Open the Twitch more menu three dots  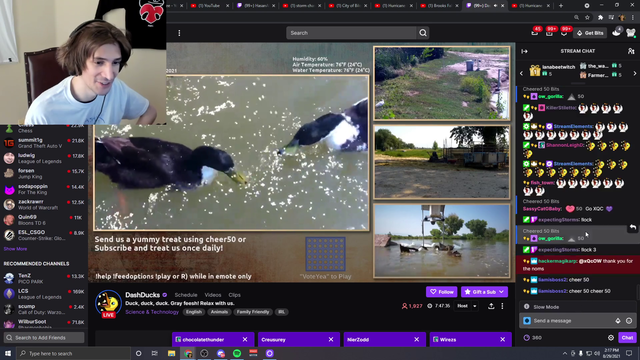coord(179,33)
